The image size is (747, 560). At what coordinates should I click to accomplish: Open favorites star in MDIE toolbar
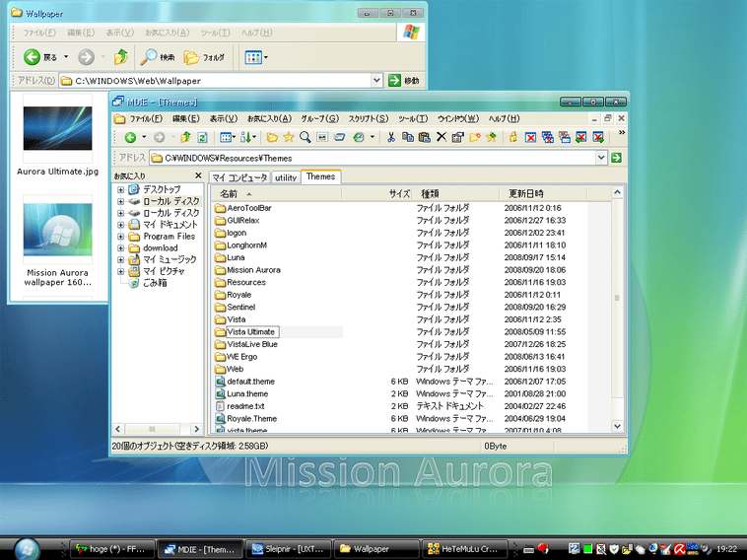pos(288,138)
